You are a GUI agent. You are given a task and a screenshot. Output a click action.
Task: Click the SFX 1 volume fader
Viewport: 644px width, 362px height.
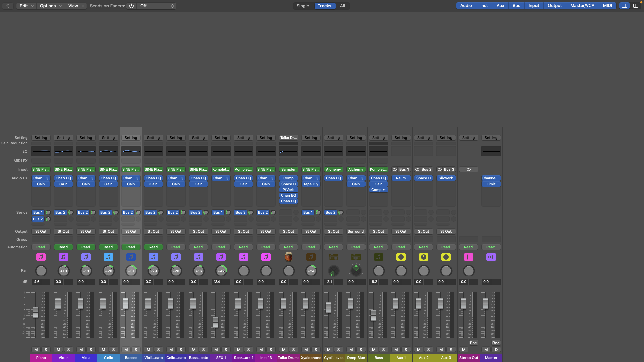pos(216,322)
